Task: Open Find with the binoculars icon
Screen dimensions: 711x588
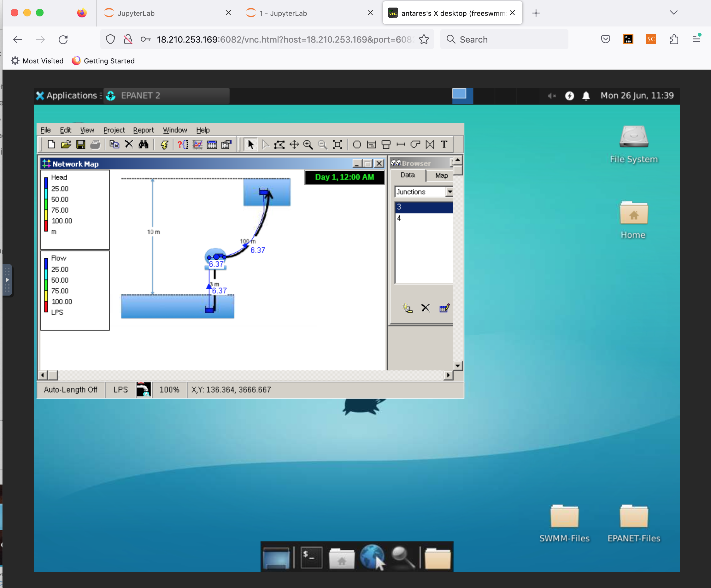Action: click(x=144, y=144)
